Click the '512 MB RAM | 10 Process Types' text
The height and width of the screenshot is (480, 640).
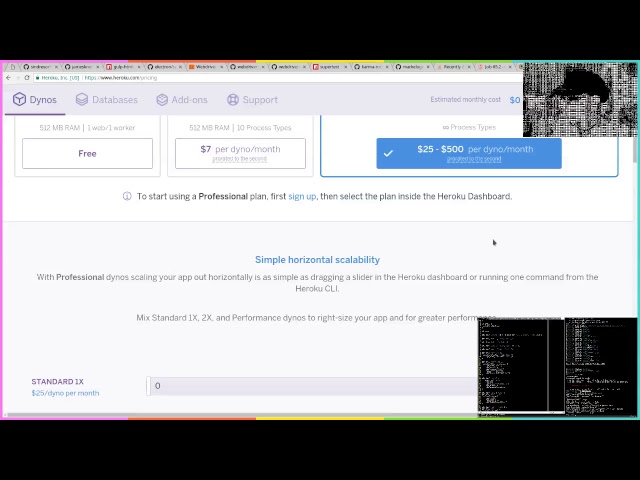click(x=240, y=128)
